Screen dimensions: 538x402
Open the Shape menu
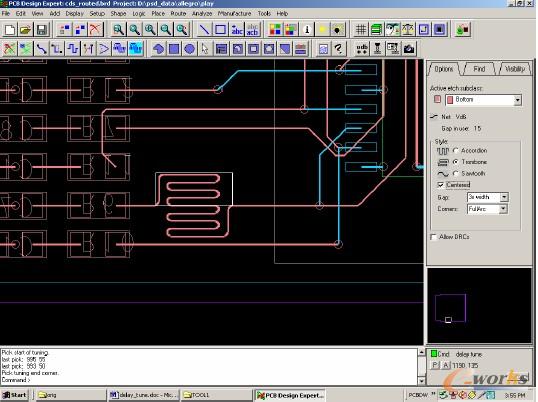(x=118, y=14)
